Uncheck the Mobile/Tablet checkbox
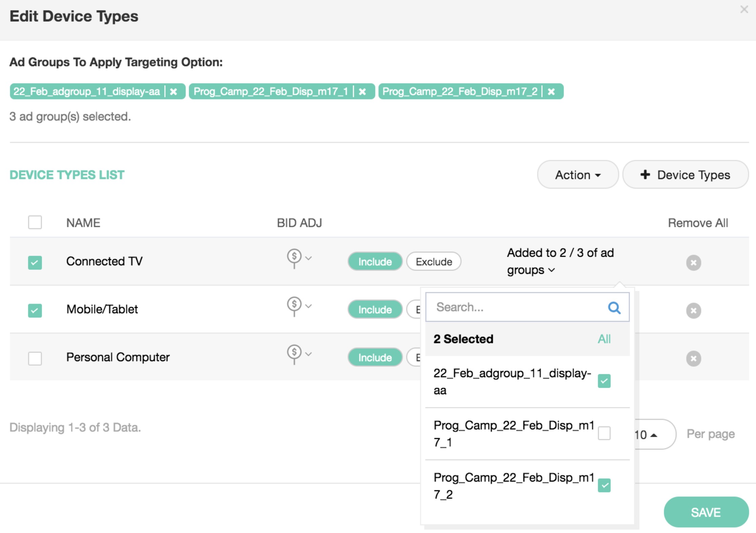 click(35, 311)
